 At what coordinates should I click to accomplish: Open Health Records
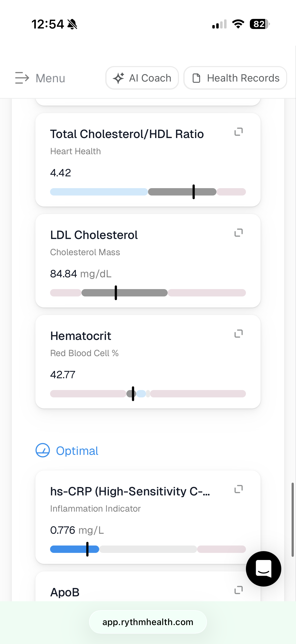point(235,78)
